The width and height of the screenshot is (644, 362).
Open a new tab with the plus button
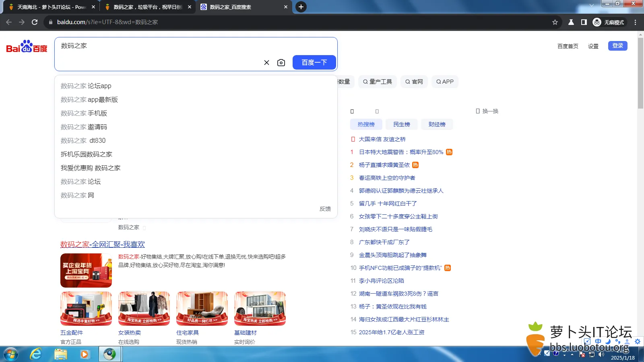(301, 7)
